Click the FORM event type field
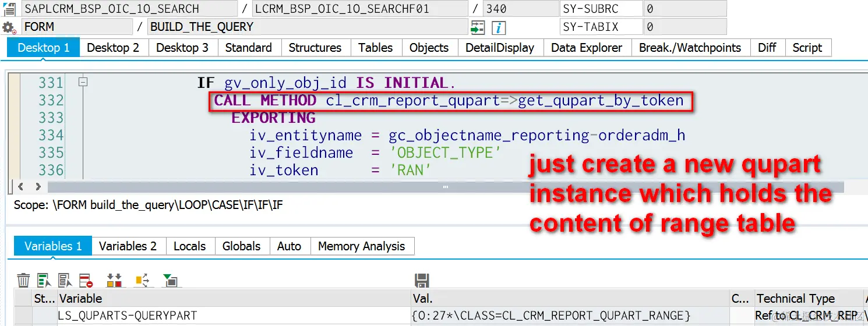This screenshot has width=868, height=326. coord(77,27)
